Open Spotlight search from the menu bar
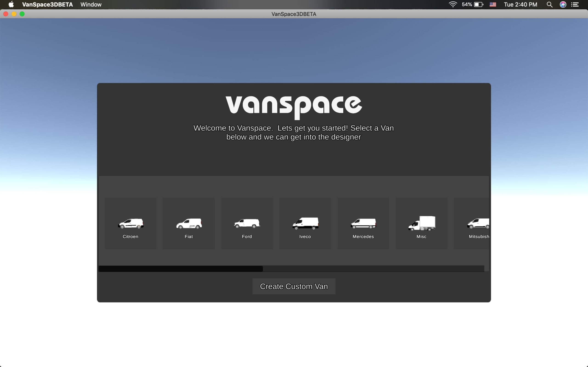This screenshot has width=588, height=367. point(550,4)
